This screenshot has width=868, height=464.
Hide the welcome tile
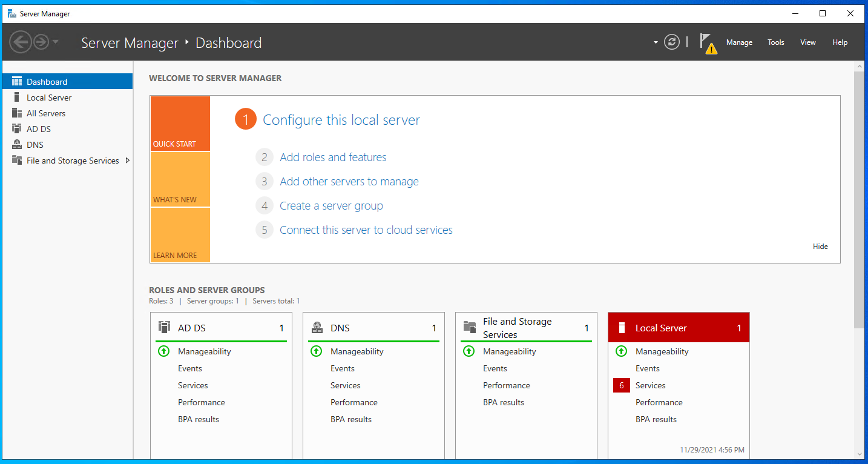point(820,247)
